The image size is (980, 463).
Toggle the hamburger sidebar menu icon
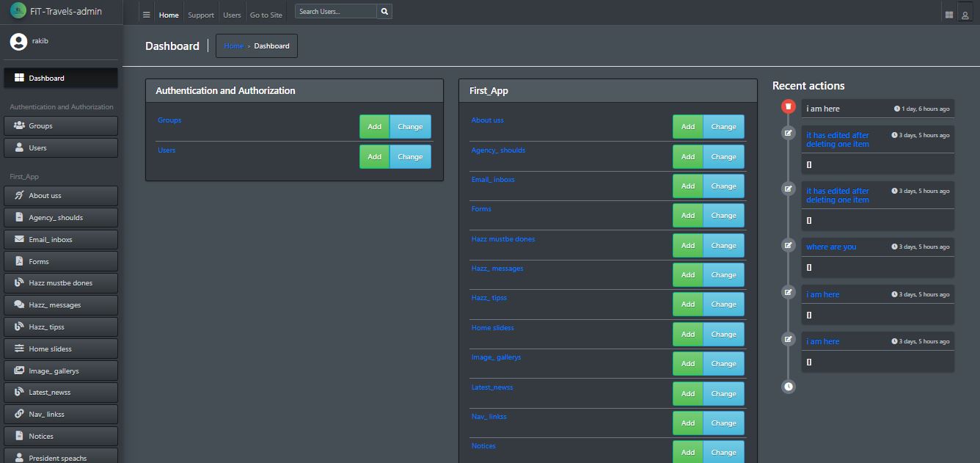[147, 15]
